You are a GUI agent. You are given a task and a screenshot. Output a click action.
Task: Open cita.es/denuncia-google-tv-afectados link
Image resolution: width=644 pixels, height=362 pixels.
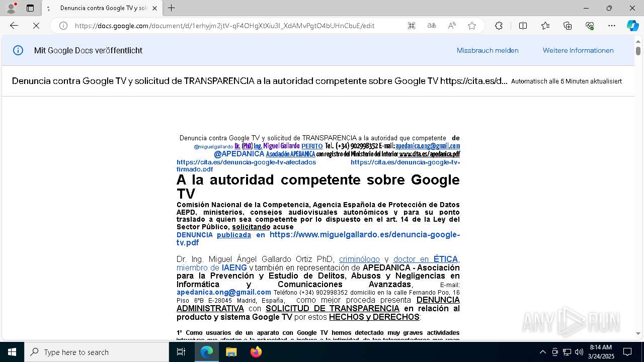click(246, 162)
